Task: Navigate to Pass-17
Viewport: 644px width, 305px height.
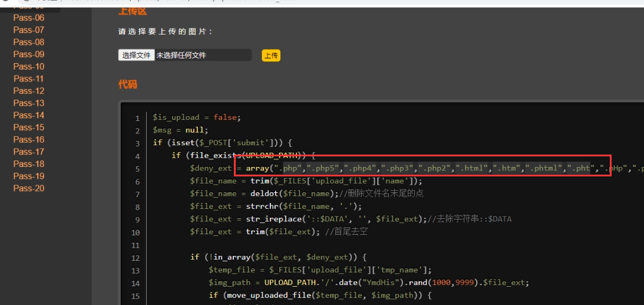Action: 29,152
